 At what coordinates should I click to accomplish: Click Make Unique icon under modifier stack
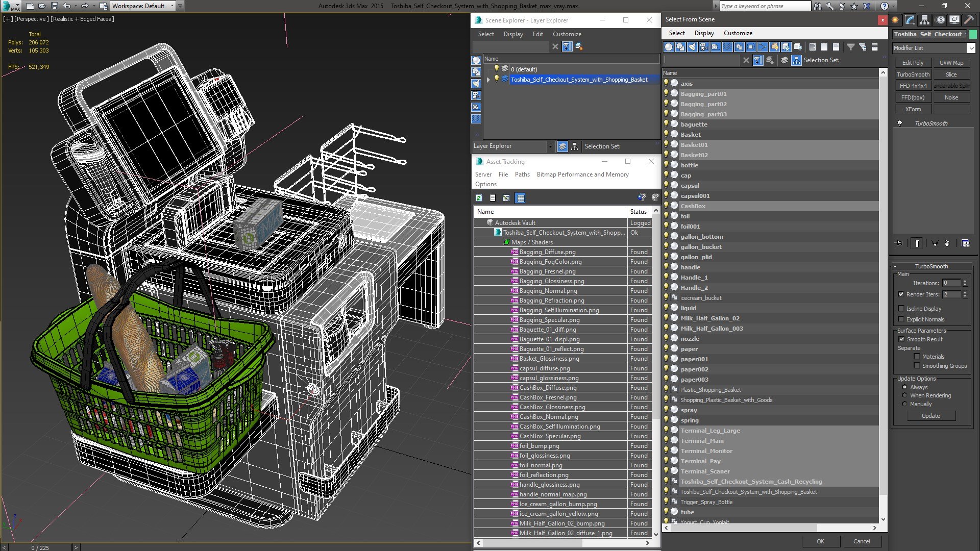tap(935, 243)
